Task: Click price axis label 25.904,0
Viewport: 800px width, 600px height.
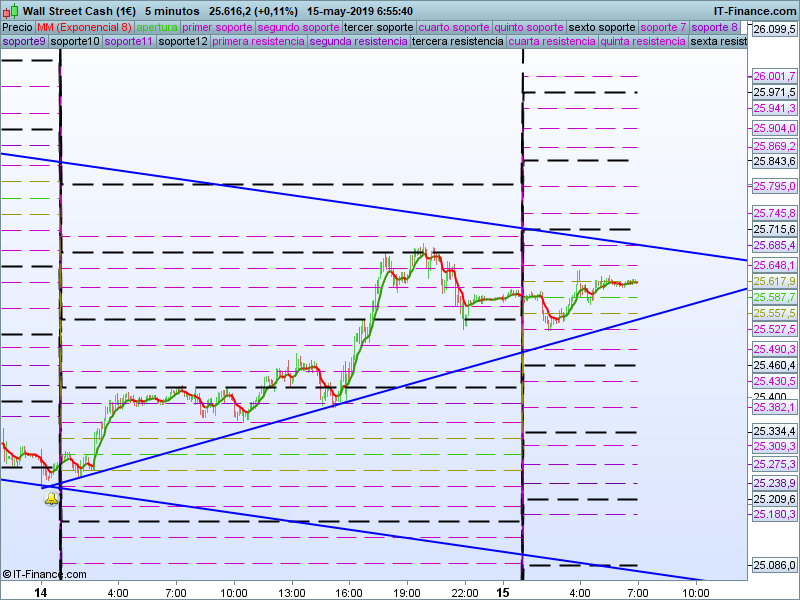Action: [x=774, y=128]
